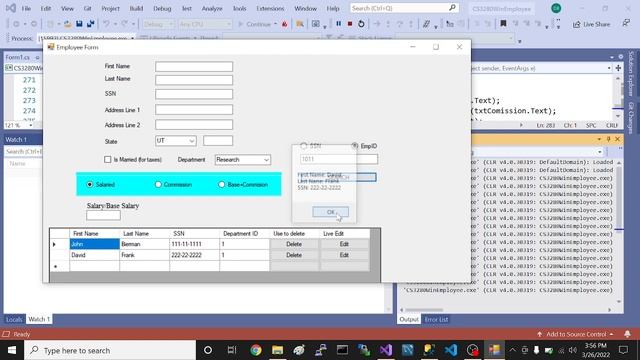The image size is (640, 360).
Task: Check the Is Married (for taxes) checkbox
Action: (x=107, y=160)
